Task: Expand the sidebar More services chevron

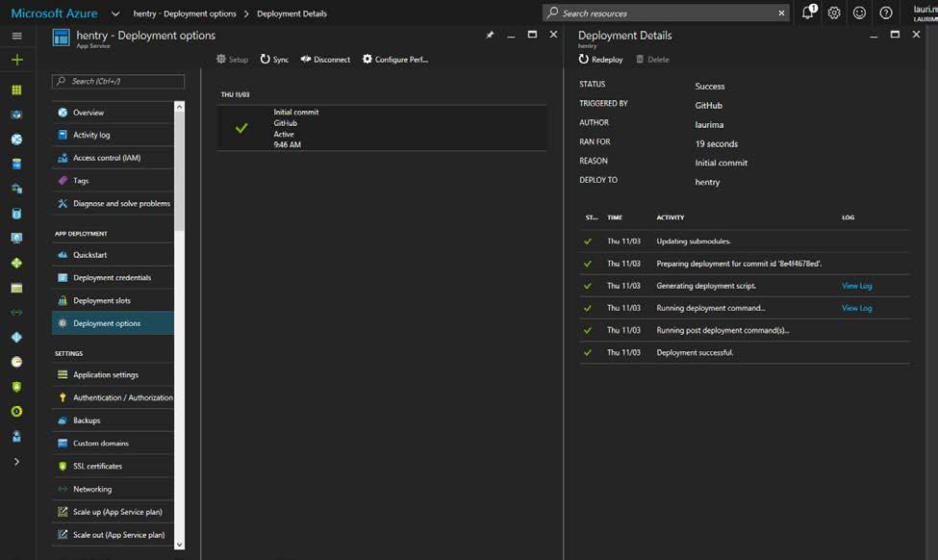Action: (x=16, y=462)
